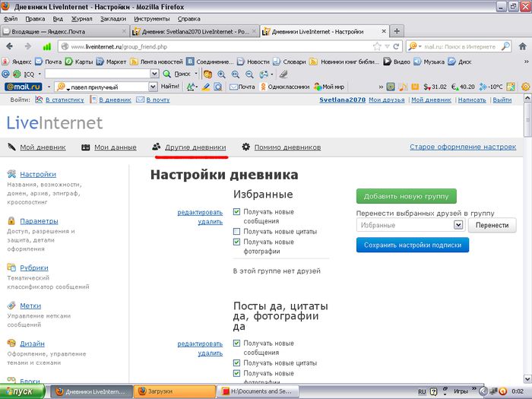Enable Получать новые цитаты in Избранные

[x=237, y=232]
